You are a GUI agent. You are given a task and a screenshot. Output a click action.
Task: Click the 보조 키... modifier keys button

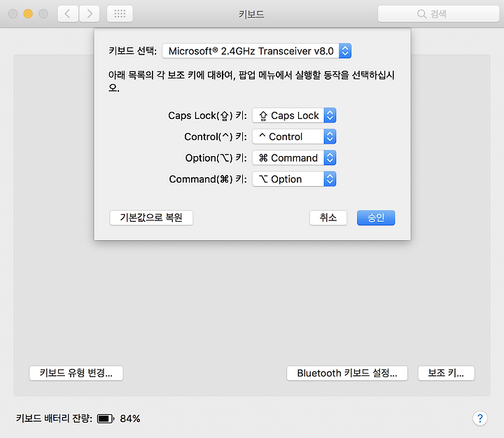click(446, 373)
